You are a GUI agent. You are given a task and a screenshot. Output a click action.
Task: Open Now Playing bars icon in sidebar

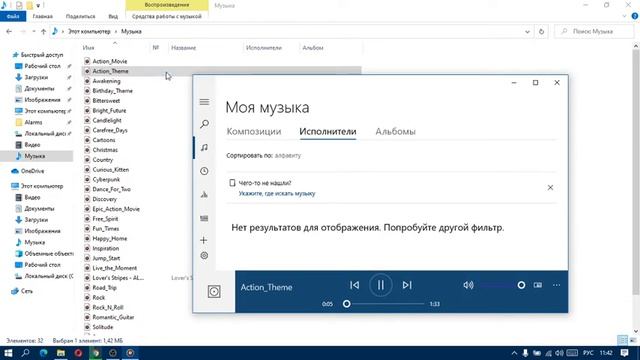[204, 195]
